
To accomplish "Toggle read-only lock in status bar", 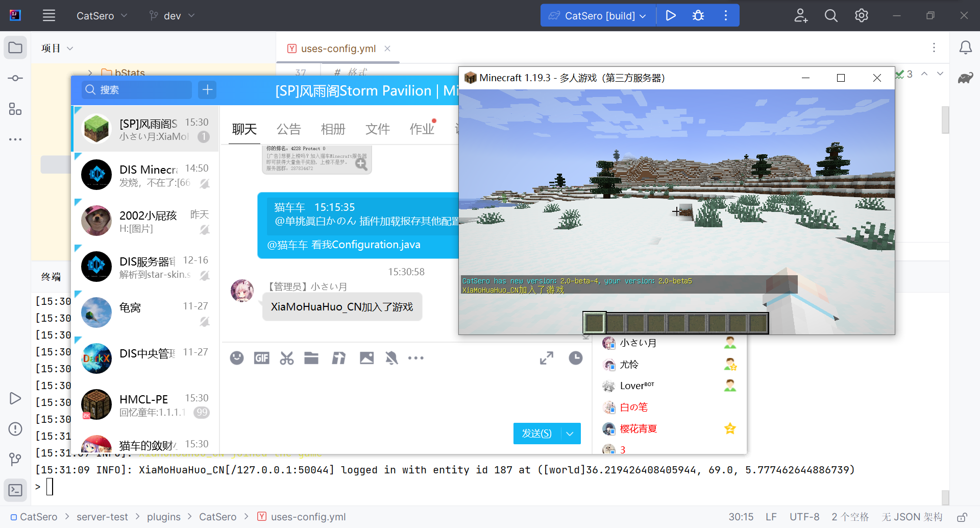I will [962, 517].
